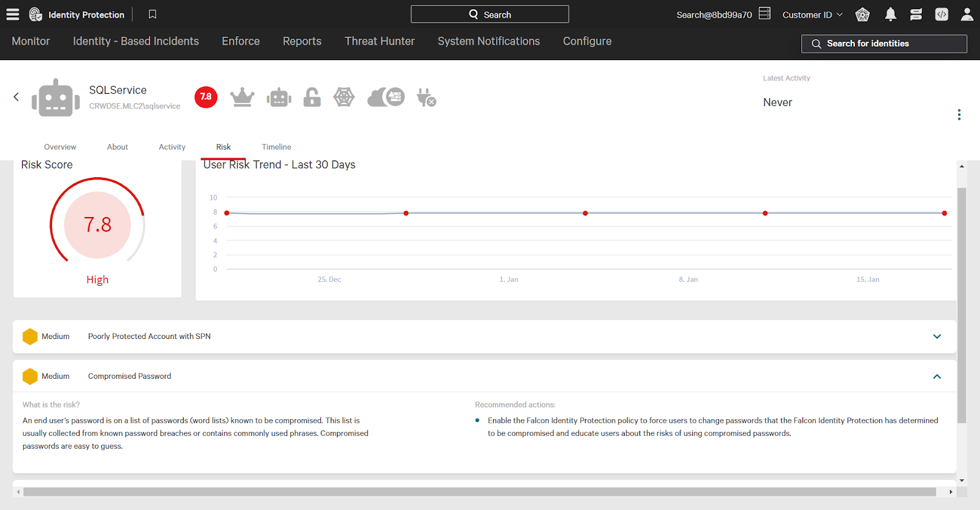Open Threat Hunter menu
980x510 pixels.
(380, 41)
